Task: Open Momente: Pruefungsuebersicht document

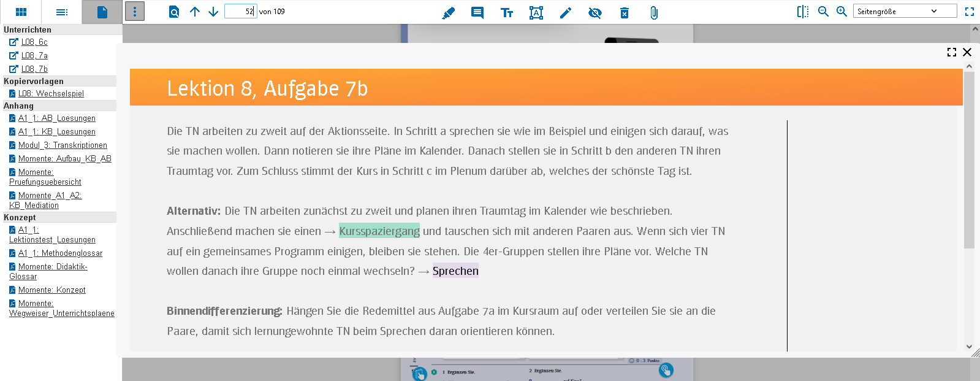Action: (x=45, y=177)
